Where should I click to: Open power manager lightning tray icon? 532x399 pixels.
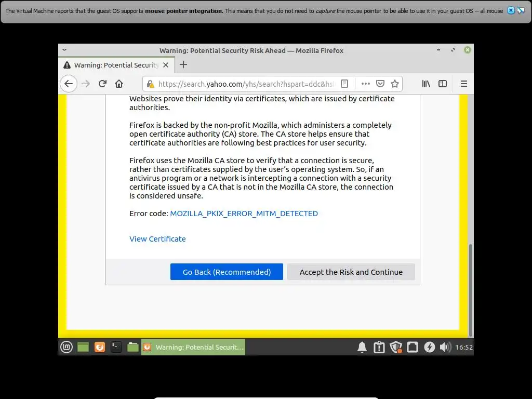coord(429,347)
